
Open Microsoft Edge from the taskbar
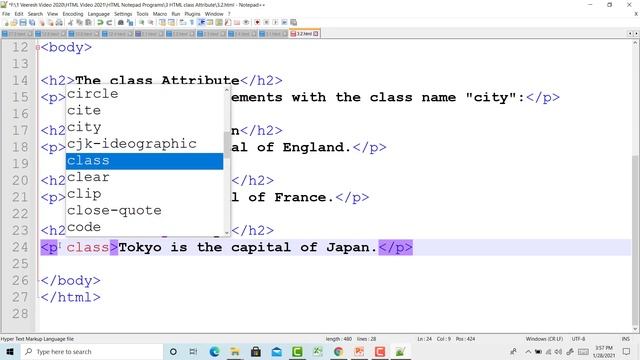(x=214, y=351)
